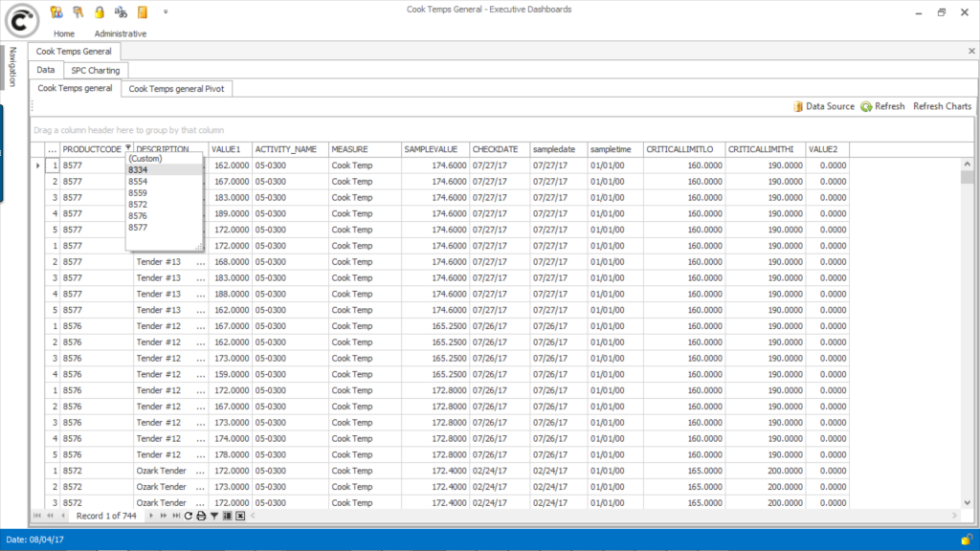Screen dimensions: 980x551
Task: Open the filter icon beside the record navigator
Action: tap(213, 516)
